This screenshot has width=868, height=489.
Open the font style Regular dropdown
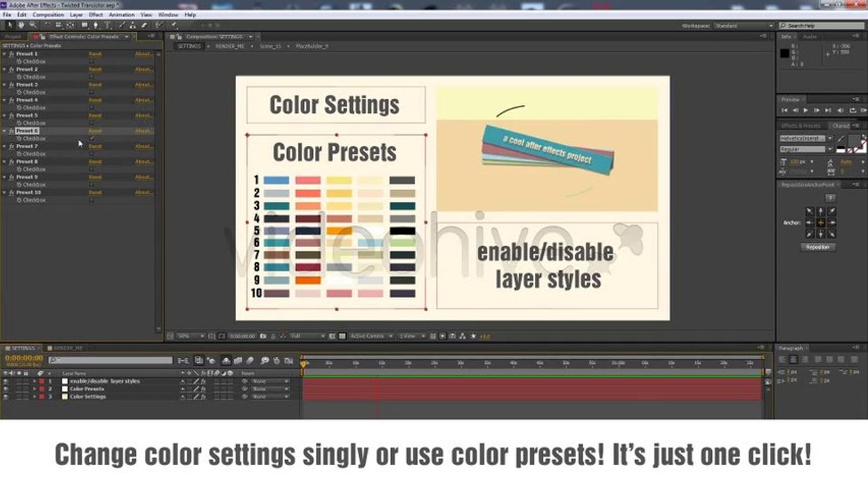tap(807, 149)
